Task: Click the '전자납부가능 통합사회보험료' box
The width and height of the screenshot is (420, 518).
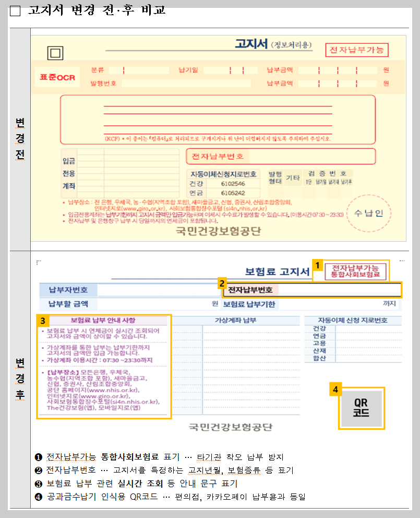Action: point(356,271)
